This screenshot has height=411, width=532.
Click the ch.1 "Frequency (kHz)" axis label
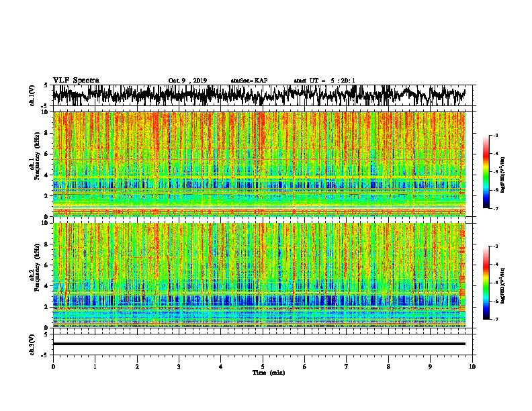pyautogui.click(x=38, y=156)
